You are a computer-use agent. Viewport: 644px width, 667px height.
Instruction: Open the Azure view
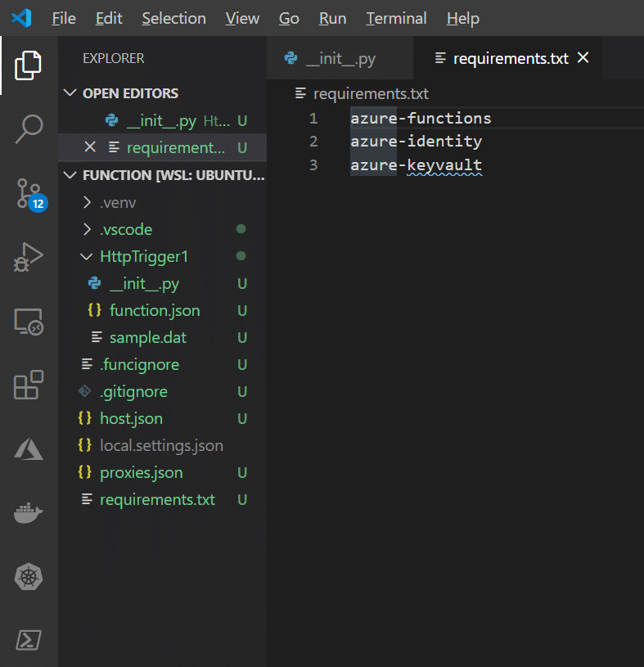(29, 448)
